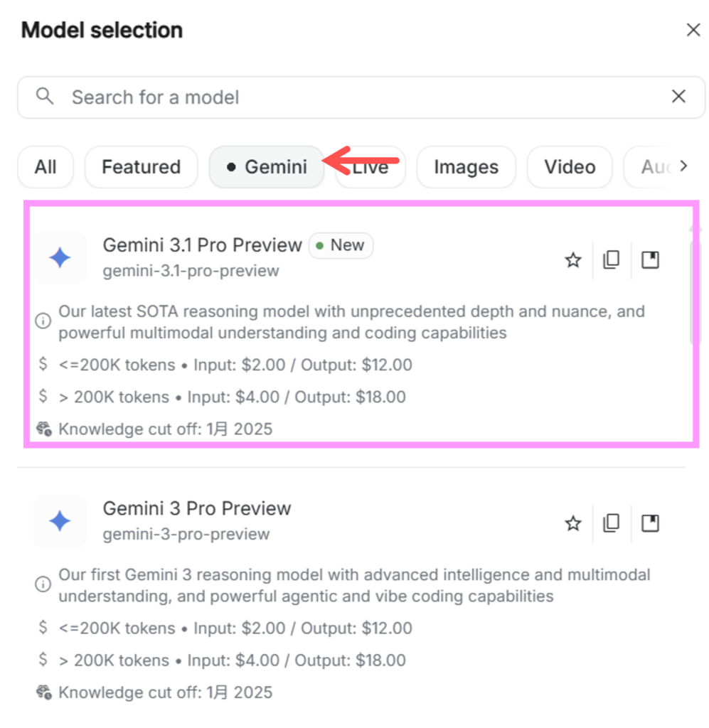Viewport: 709px width, 728px height.
Task: Select the Gemini filter chip
Action: click(266, 167)
